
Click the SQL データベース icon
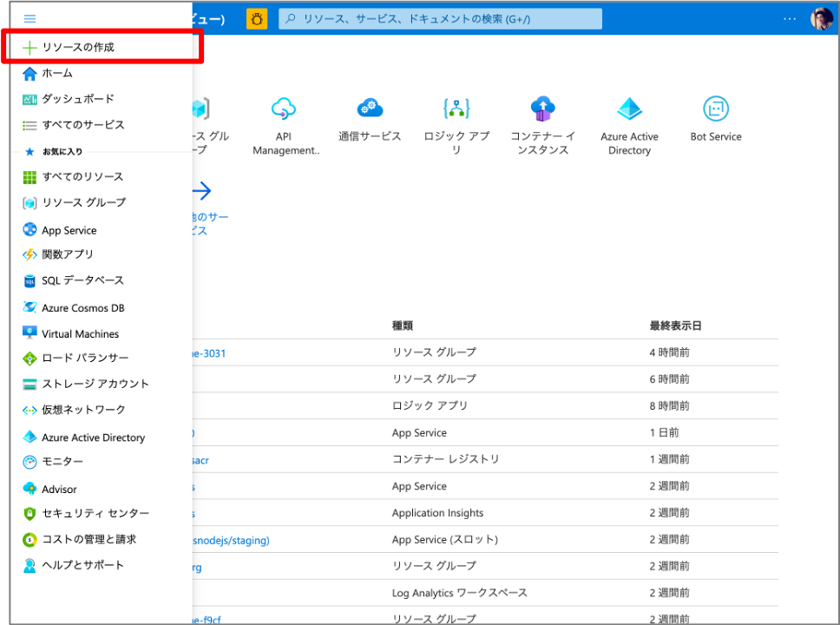coord(30,281)
